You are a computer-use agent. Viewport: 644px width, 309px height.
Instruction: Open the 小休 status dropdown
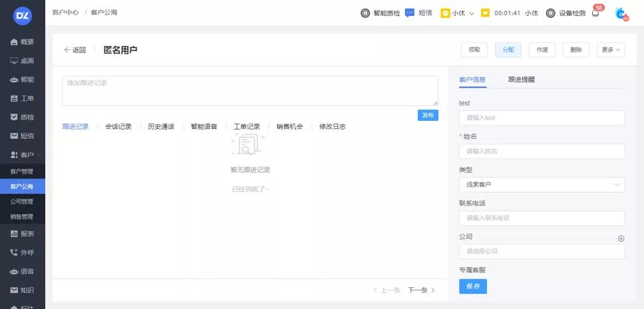point(458,13)
